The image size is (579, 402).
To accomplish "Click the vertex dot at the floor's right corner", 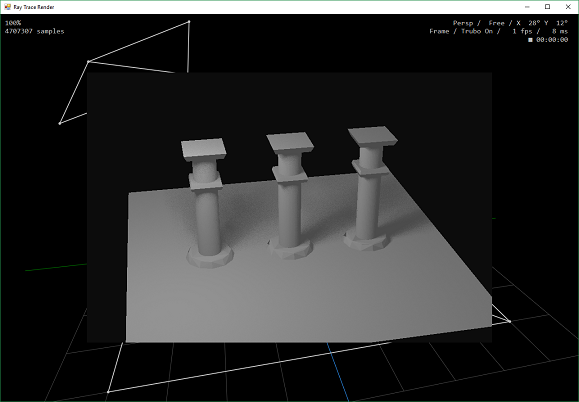I will tap(510, 322).
